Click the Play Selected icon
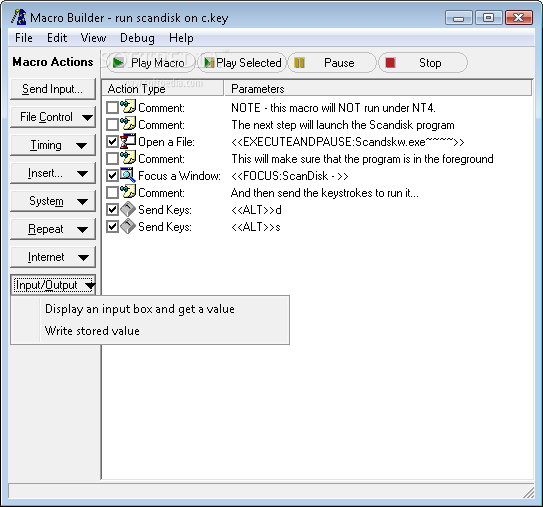The width and height of the screenshot is (543, 507). pyautogui.click(x=208, y=63)
